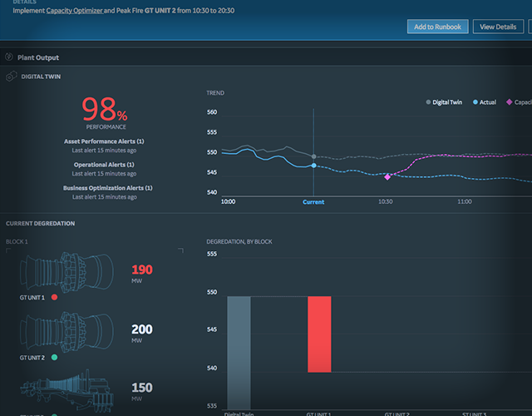Select the CURRENT DEGREDATION heading

coord(41,224)
